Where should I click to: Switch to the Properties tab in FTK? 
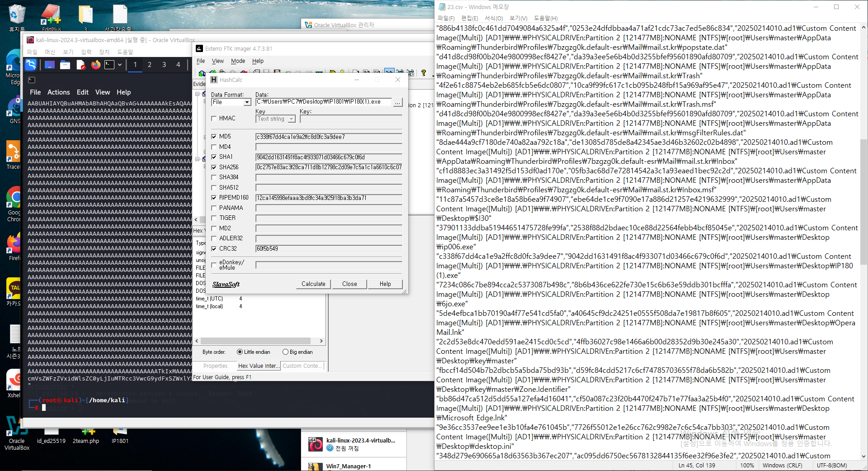pyautogui.click(x=215, y=366)
